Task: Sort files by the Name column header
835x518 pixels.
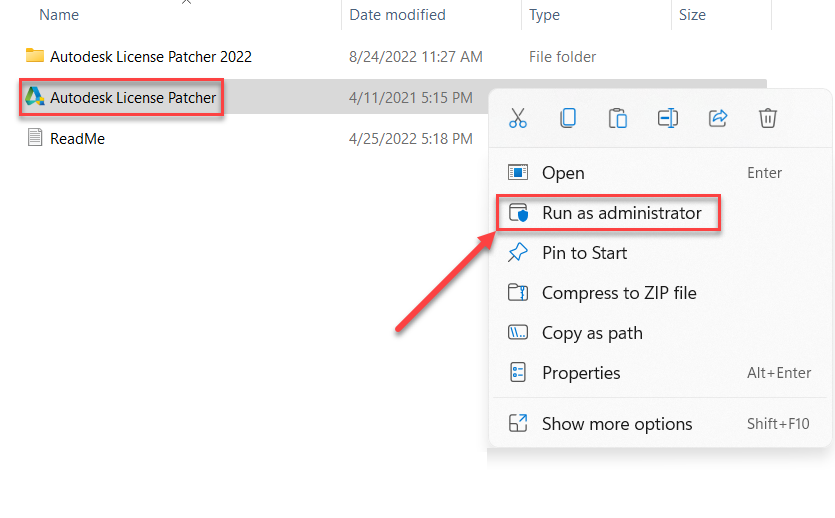Action: (x=59, y=15)
